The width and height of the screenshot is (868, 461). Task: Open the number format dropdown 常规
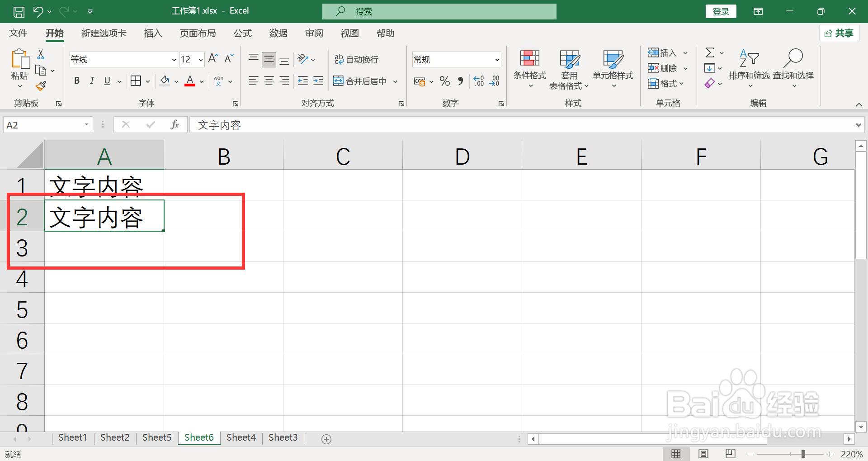pyautogui.click(x=497, y=59)
